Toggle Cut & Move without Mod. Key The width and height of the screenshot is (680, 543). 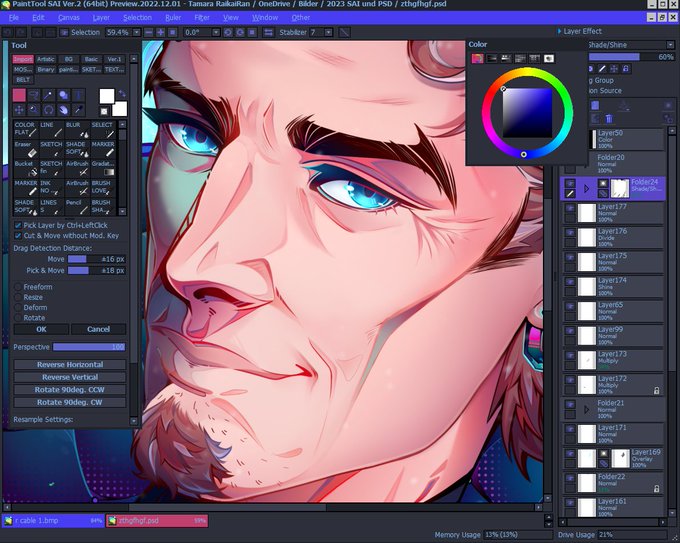(18, 236)
